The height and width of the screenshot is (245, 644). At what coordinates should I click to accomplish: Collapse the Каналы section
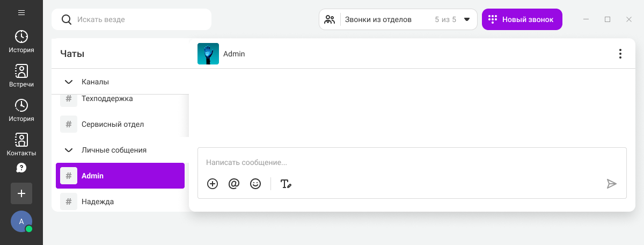(x=69, y=82)
